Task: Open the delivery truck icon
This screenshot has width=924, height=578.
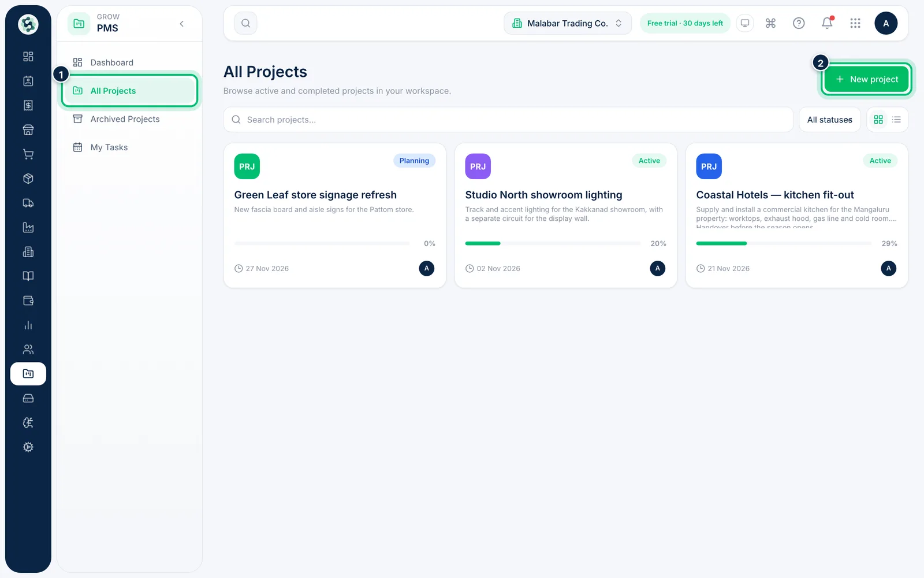Action: click(28, 203)
